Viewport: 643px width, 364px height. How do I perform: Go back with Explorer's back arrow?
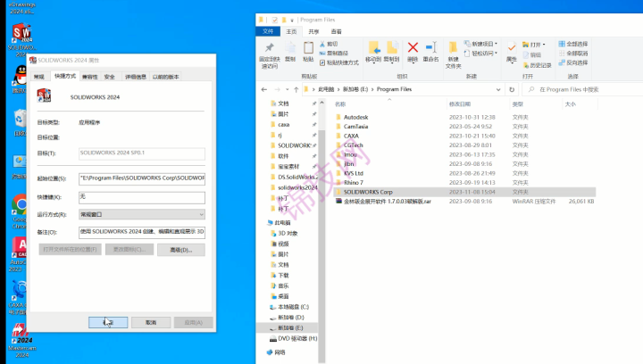click(264, 89)
